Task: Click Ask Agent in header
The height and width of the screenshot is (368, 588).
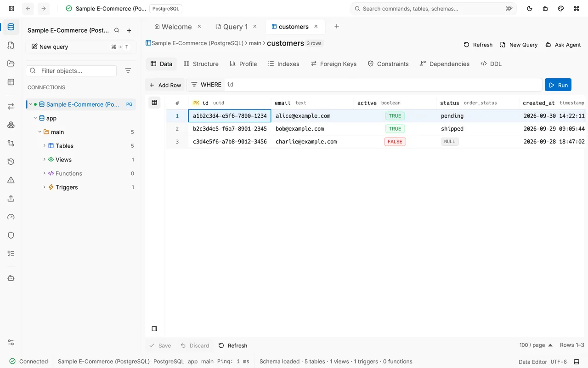Action: tap(563, 45)
